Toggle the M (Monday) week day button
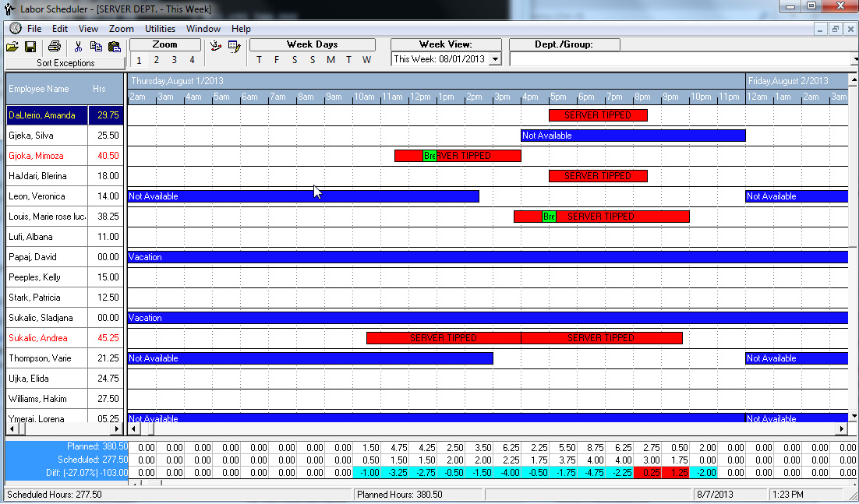Image resolution: width=859 pixels, height=504 pixels. pyautogui.click(x=331, y=60)
